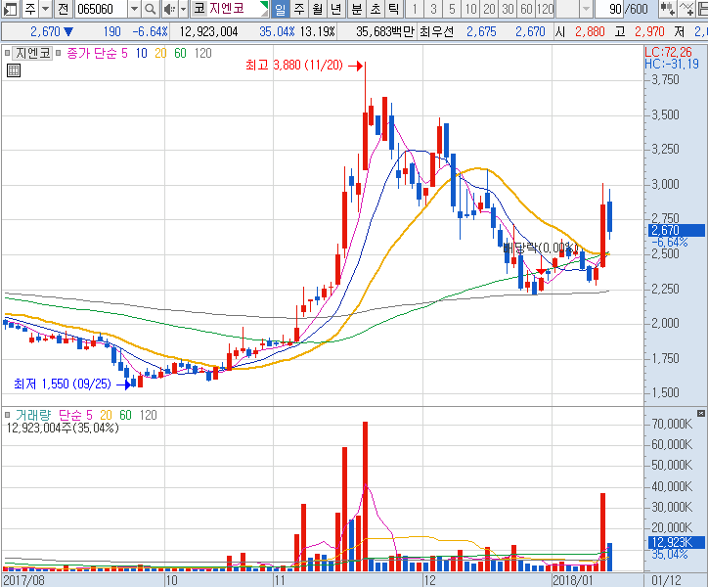Toggle the 일 daily chart period
The height and width of the screenshot is (588, 708).
coord(280,9)
